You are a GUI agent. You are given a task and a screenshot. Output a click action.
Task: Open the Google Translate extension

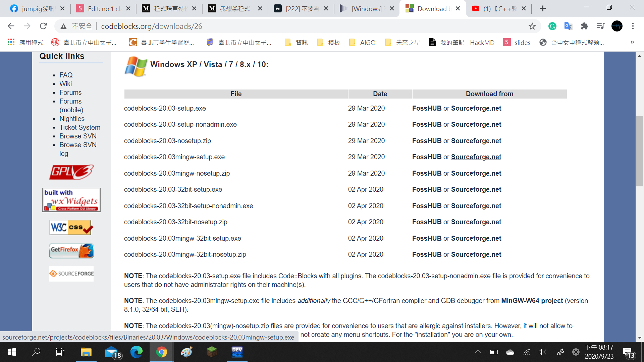[568, 26]
